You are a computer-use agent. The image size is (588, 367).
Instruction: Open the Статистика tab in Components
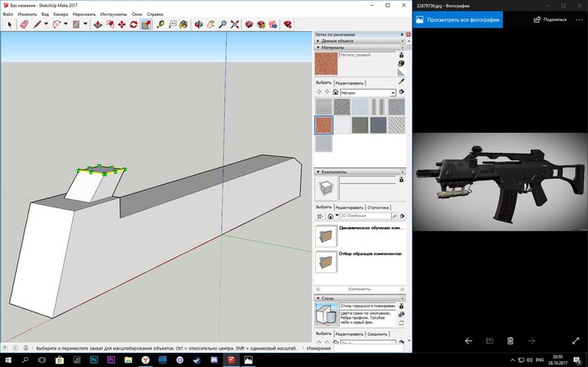tap(378, 207)
